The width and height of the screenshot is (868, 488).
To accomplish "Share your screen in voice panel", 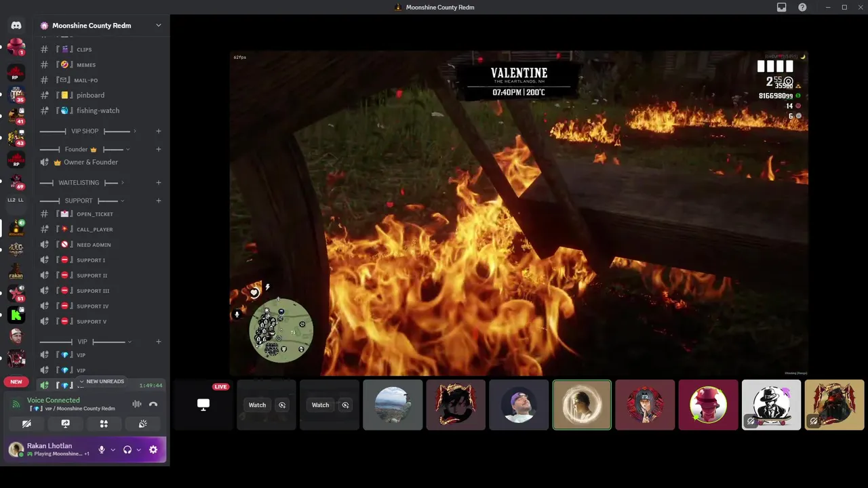I will pos(65,424).
